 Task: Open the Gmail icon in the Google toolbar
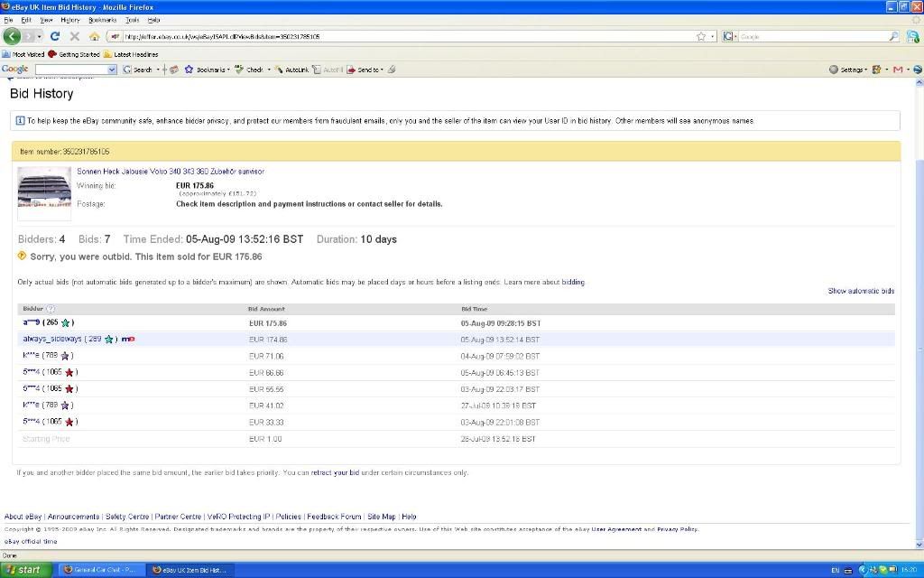[x=898, y=70]
